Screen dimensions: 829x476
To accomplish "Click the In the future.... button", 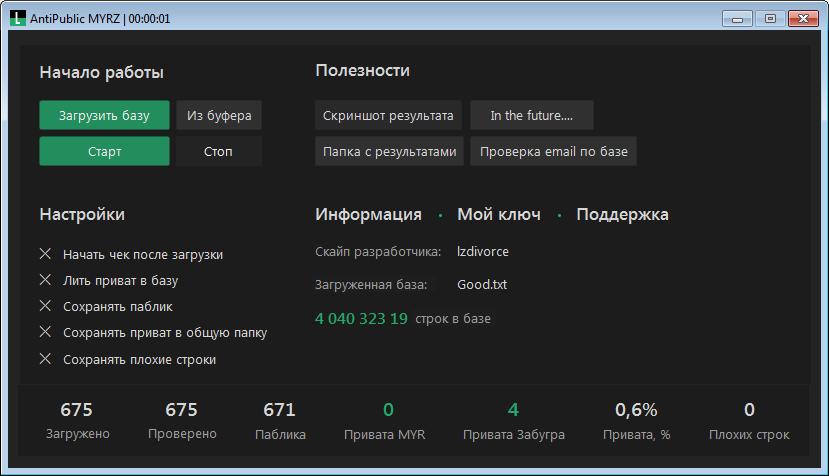I will pos(531,116).
